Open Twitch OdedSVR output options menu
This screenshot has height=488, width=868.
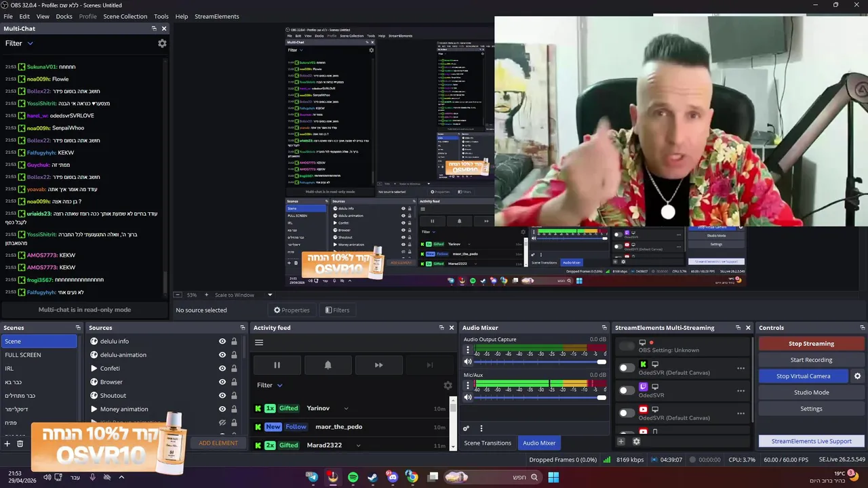pyautogui.click(x=741, y=391)
